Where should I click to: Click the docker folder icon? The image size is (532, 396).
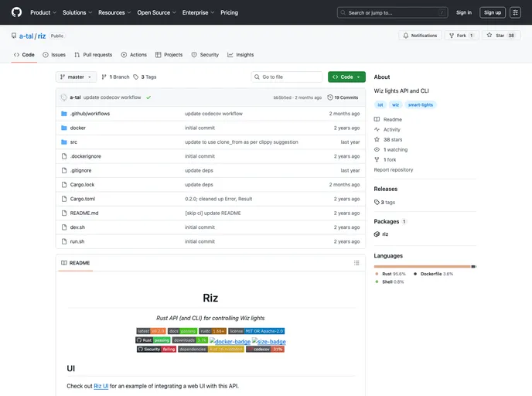[x=63, y=128]
